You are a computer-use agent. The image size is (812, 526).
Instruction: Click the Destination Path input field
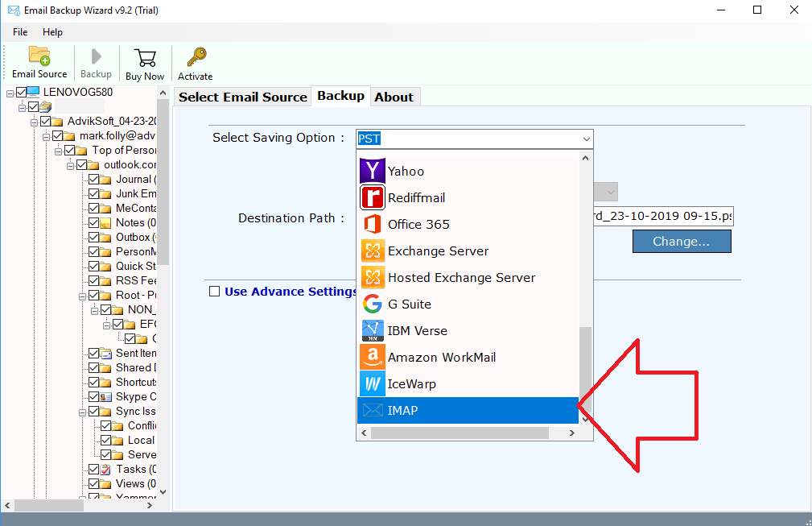(x=663, y=216)
